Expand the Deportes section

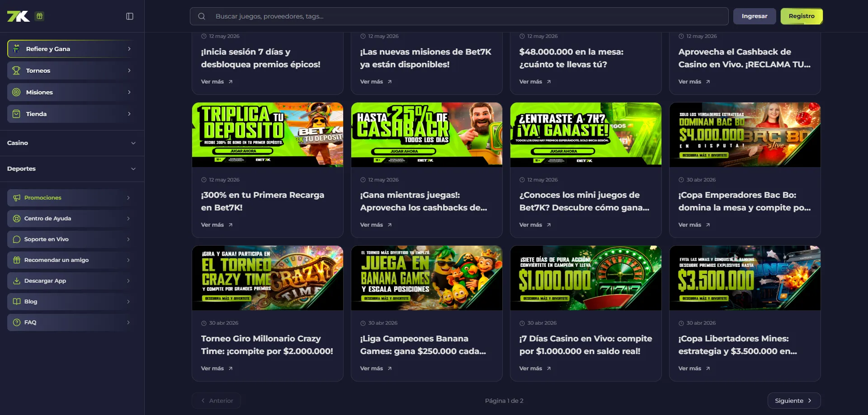click(x=72, y=169)
